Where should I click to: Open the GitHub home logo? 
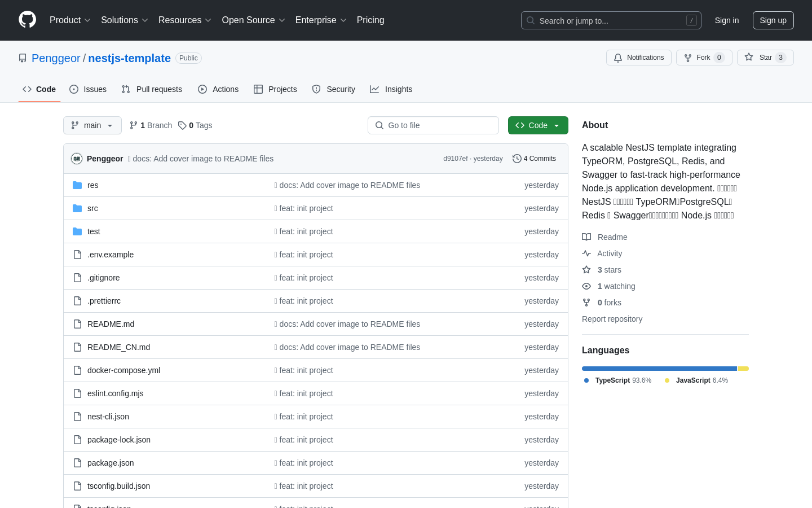tap(28, 20)
